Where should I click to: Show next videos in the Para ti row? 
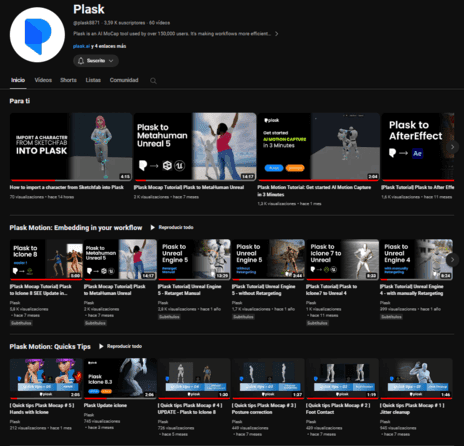[x=452, y=147]
